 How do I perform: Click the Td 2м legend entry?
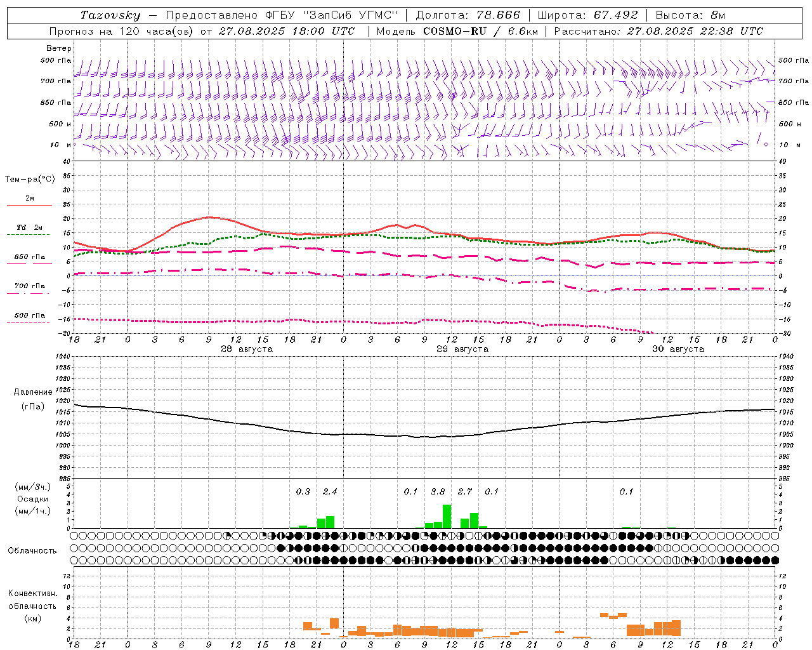click(29, 227)
